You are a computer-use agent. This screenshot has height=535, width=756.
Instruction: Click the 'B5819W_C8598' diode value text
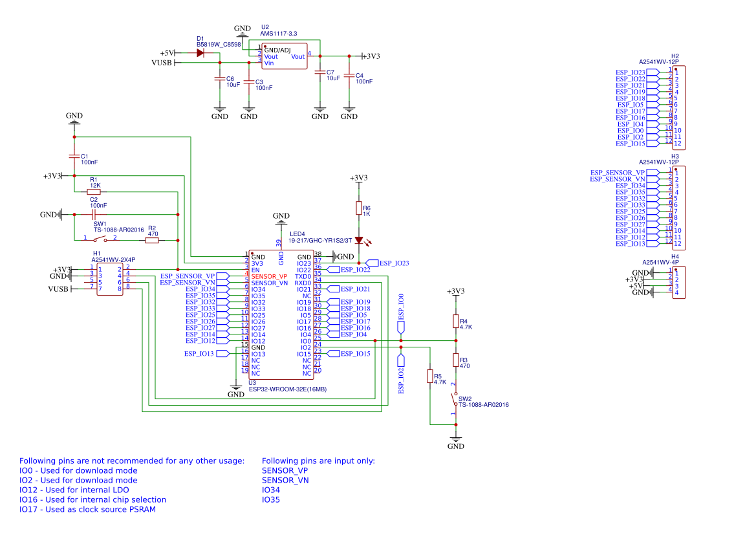point(219,45)
